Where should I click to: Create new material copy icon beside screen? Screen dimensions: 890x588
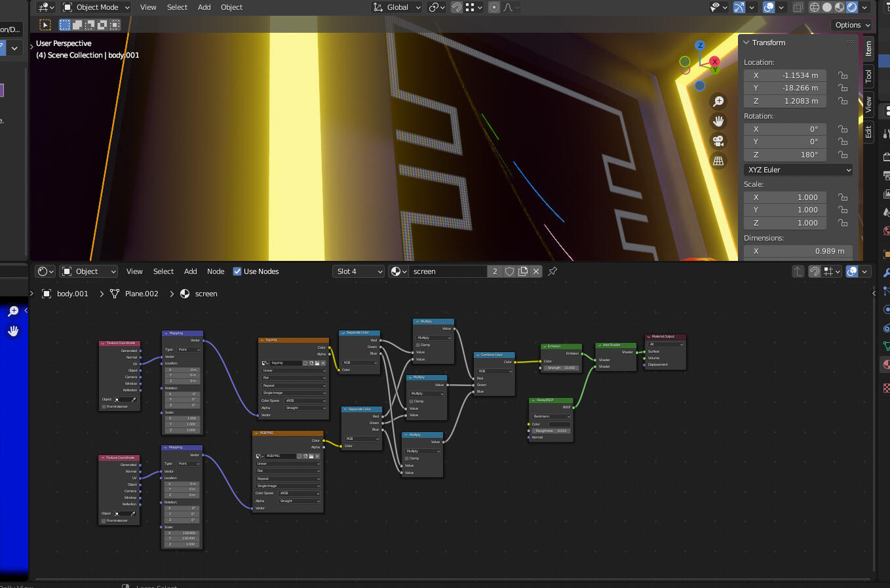tap(523, 271)
